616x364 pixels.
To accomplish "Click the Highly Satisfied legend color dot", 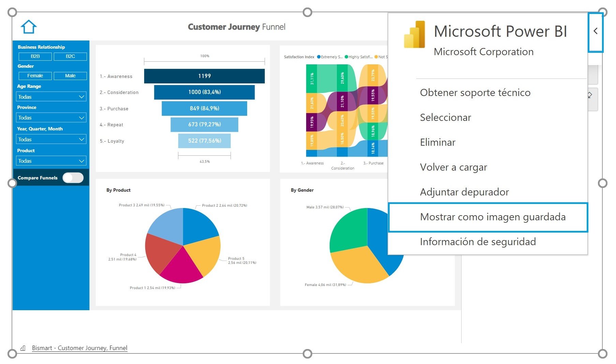I will point(347,57).
